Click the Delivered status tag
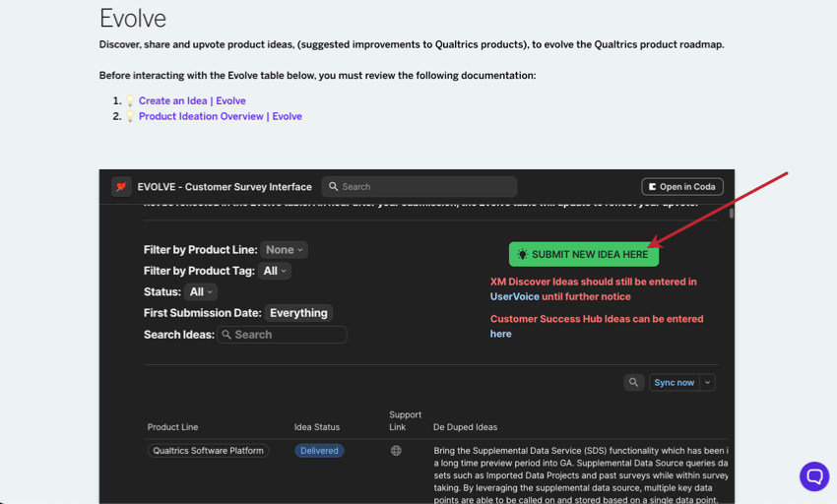Screen dimensions: 837x504 [x=319, y=451]
